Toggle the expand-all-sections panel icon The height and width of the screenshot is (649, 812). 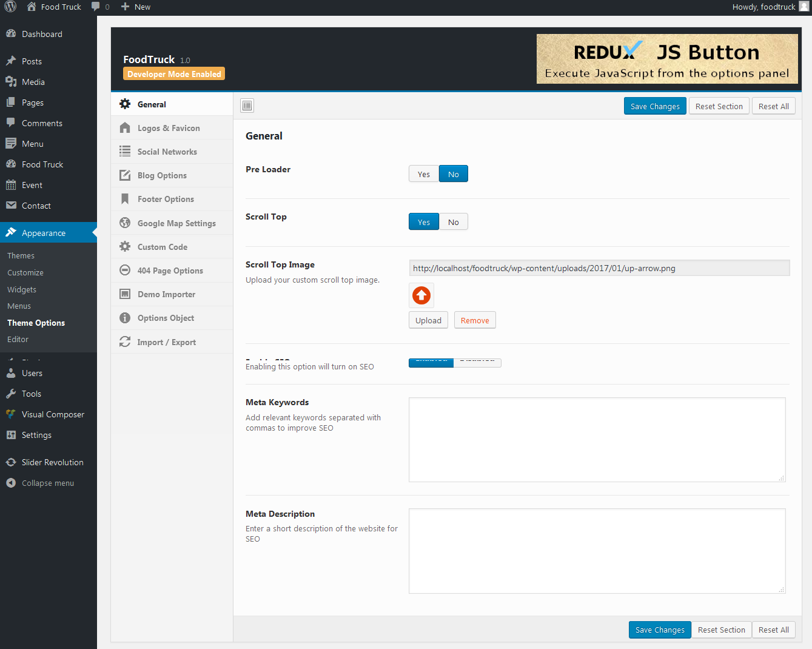click(247, 106)
